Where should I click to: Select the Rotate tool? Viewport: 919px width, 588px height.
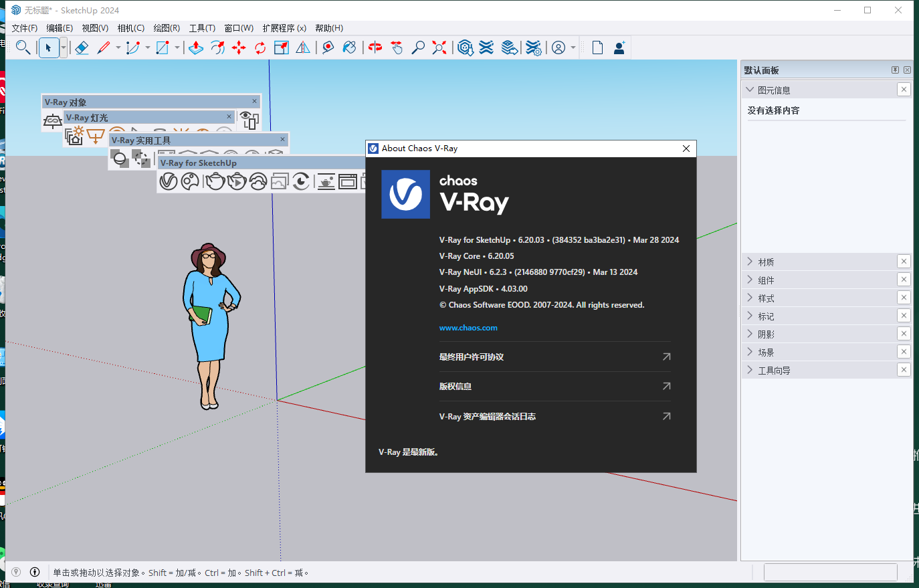point(260,47)
